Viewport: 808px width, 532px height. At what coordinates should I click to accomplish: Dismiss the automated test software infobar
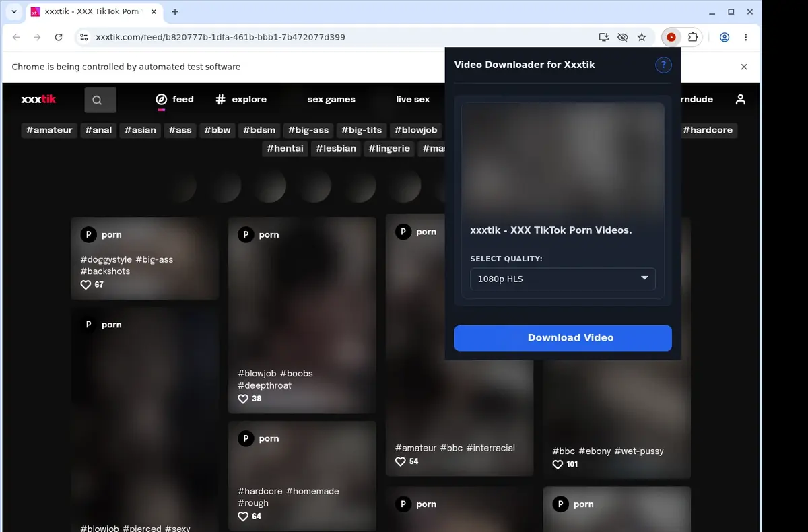pyautogui.click(x=744, y=67)
